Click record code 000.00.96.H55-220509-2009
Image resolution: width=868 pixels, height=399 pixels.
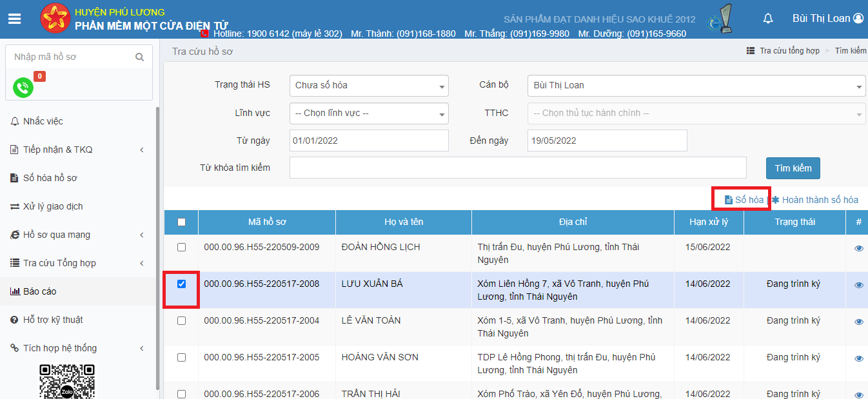(x=262, y=247)
